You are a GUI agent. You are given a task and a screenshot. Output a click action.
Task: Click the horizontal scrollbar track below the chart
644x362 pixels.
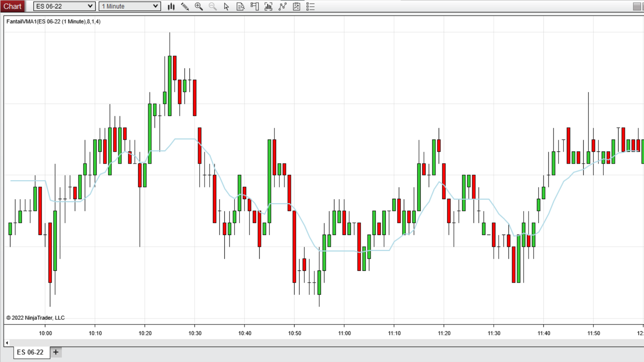click(x=327, y=343)
